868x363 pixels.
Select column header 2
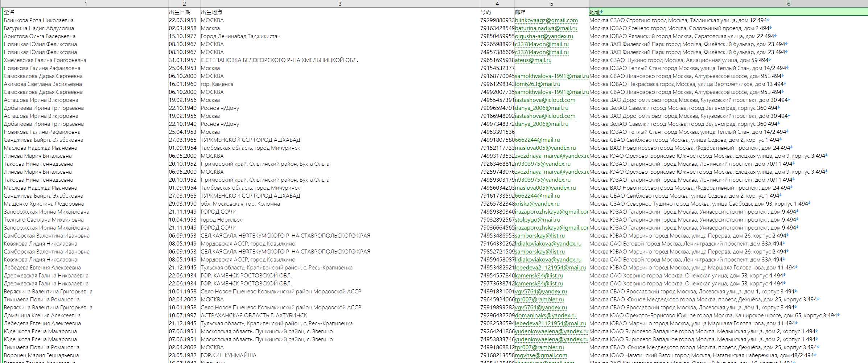[x=184, y=4]
